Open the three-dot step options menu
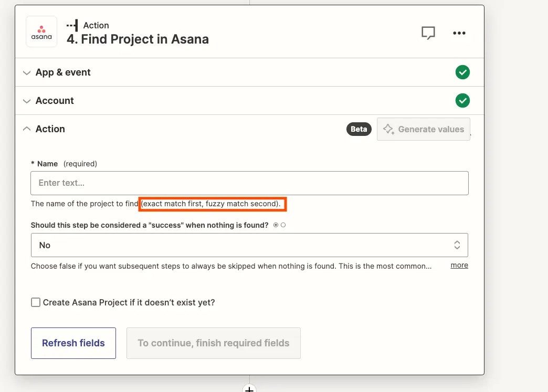Screen dimensions: 548x392 [x=459, y=33]
